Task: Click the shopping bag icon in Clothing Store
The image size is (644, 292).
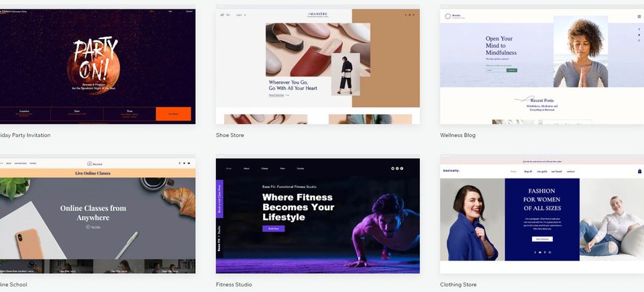Action: coord(639,171)
